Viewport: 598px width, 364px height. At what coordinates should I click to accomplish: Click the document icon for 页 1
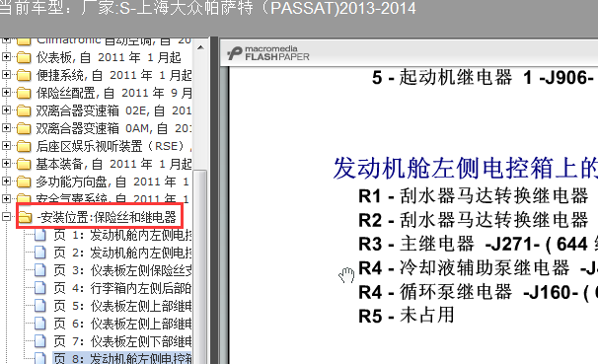pos(40,235)
